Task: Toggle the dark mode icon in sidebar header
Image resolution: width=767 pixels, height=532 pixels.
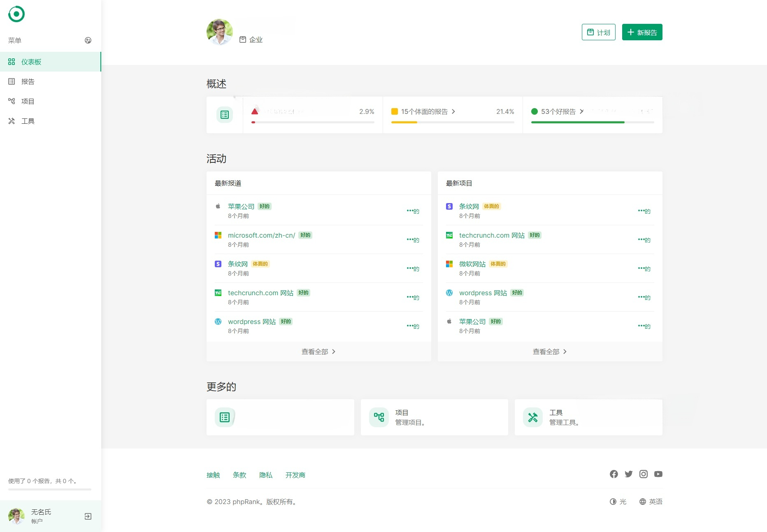Action: coord(88,40)
